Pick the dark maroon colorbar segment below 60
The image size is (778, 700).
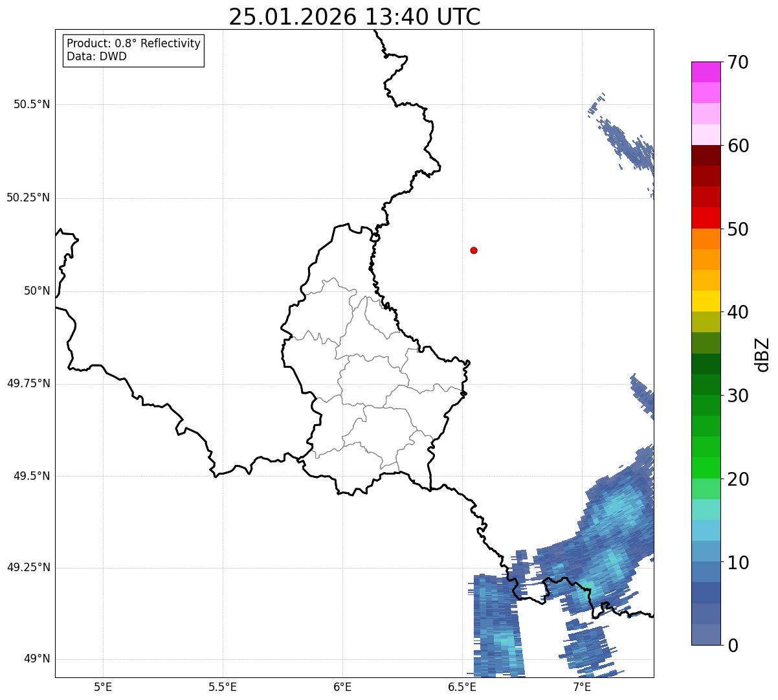pyautogui.click(x=706, y=155)
